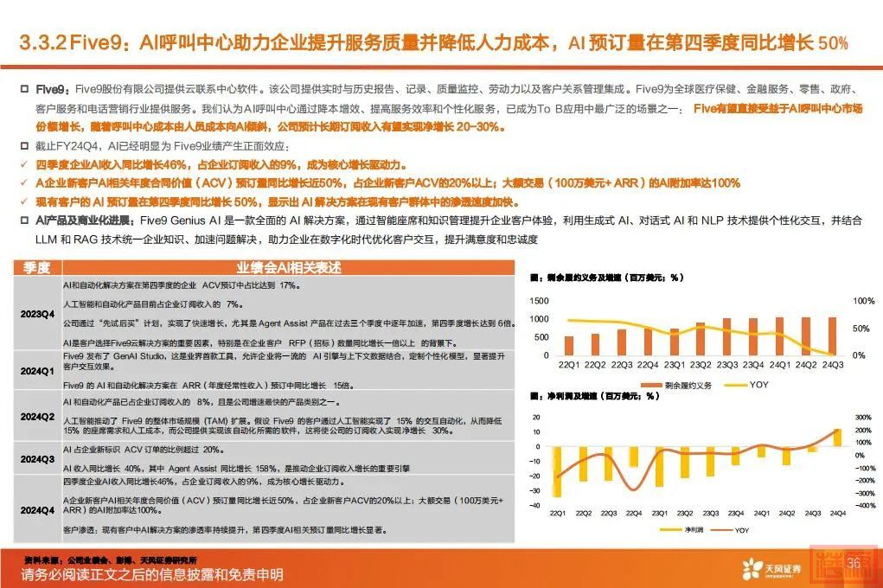
Task: Click the 22Q1 bar in remaining obligations chart
Action: pos(569,346)
